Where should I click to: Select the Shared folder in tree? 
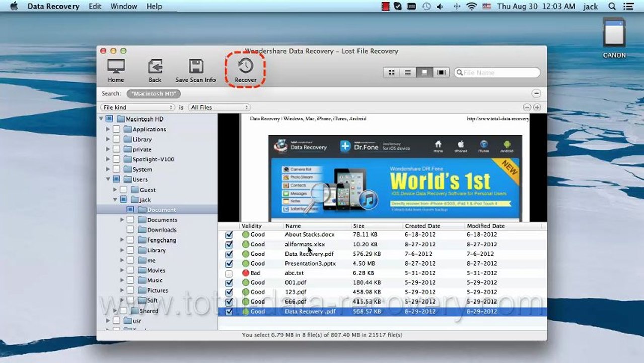pos(144,311)
